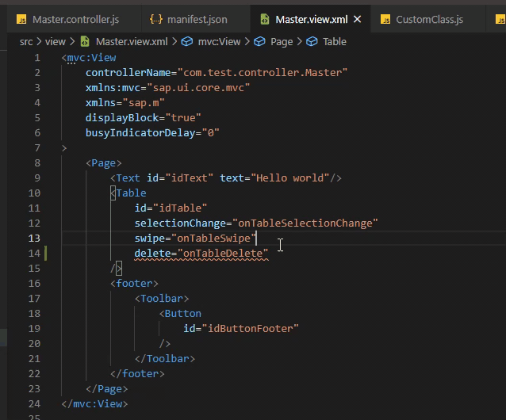This screenshot has width=506, height=420.
Task: Click the XML file icon in breadcrumb
Action: pos(85,42)
